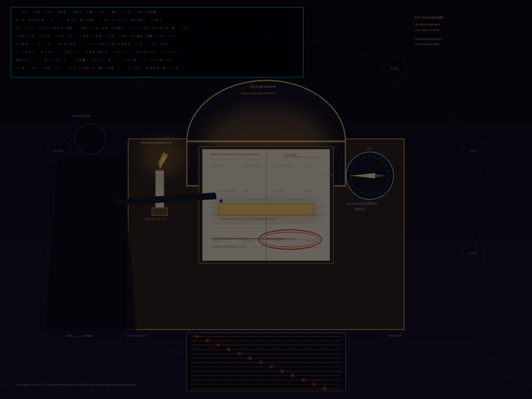Click the VERDICT line in the readout panel
This screenshot has width=532, height=399.
click(x=97, y=68)
